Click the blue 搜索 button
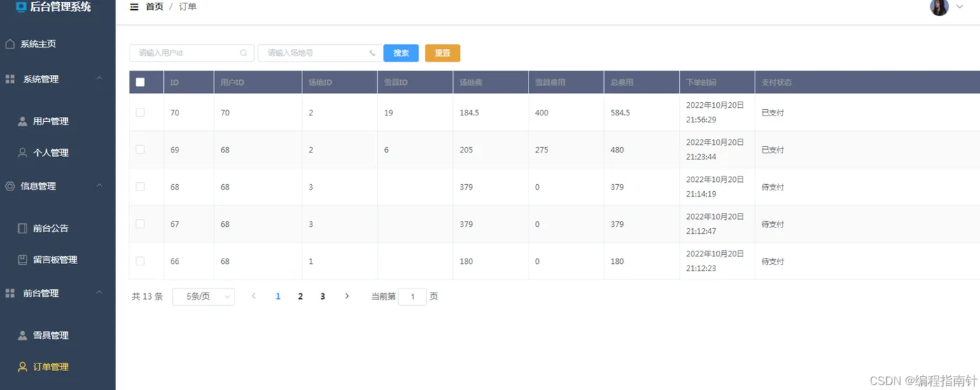The image size is (980, 390). pyautogui.click(x=401, y=53)
